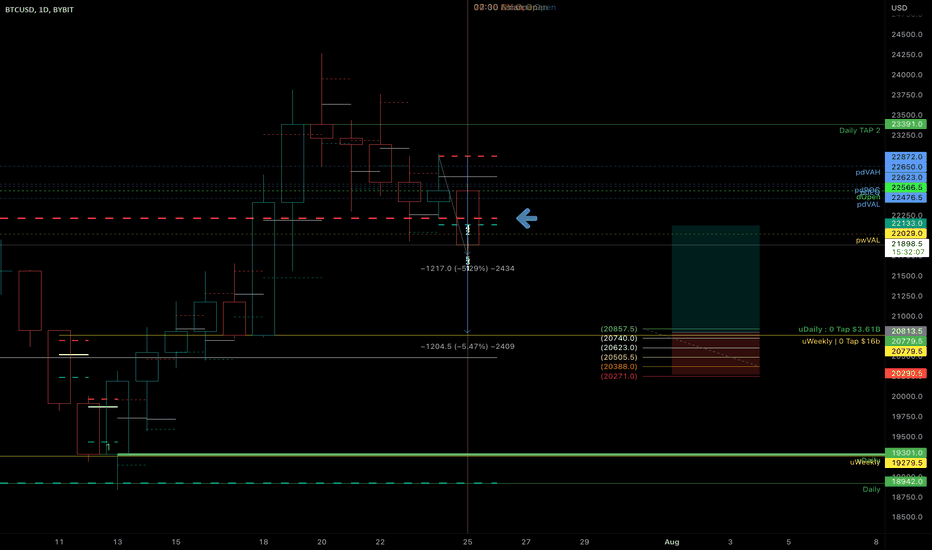Select the 22650.0 blue price label
The image size is (932, 550).
pos(906,167)
